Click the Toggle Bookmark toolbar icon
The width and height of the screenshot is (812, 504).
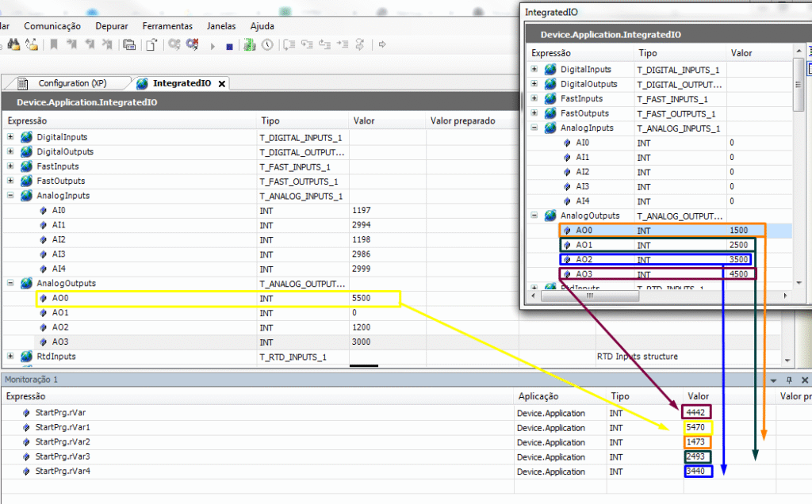click(x=53, y=44)
